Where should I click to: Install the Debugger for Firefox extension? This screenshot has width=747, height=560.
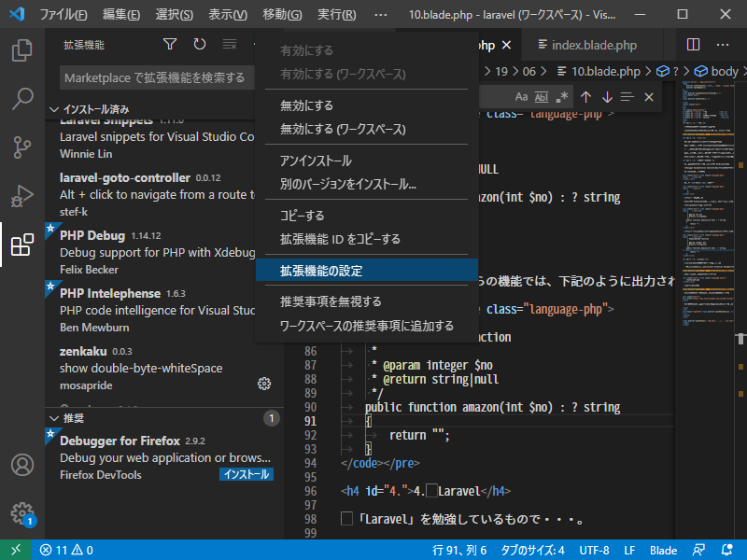click(x=247, y=474)
